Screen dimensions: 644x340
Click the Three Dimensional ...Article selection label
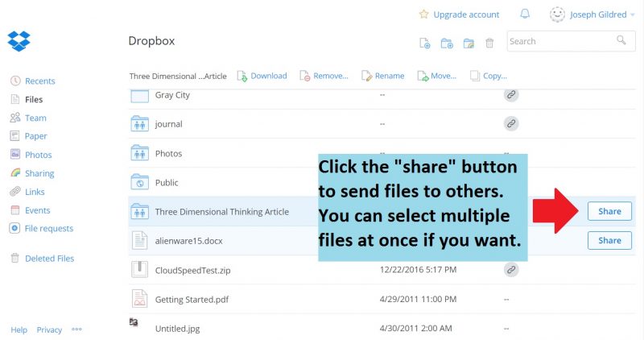pyautogui.click(x=178, y=76)
